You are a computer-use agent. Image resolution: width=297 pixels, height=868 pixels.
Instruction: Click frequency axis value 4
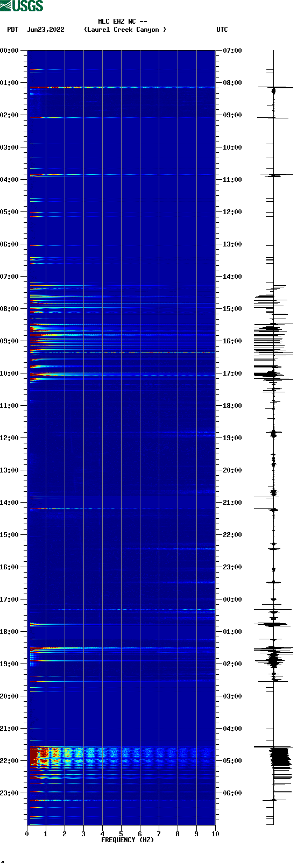coord(102,834)
